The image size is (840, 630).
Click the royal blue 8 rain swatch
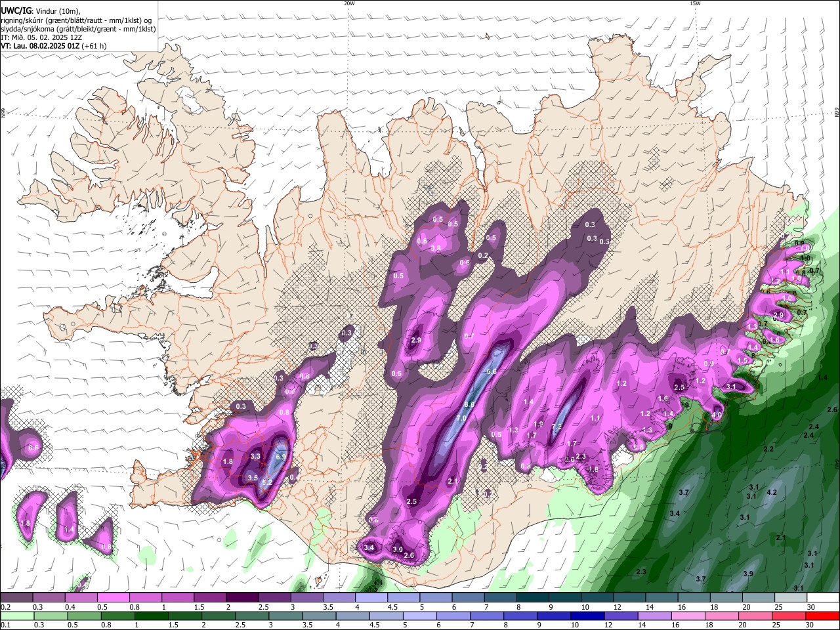click(521, 616)
